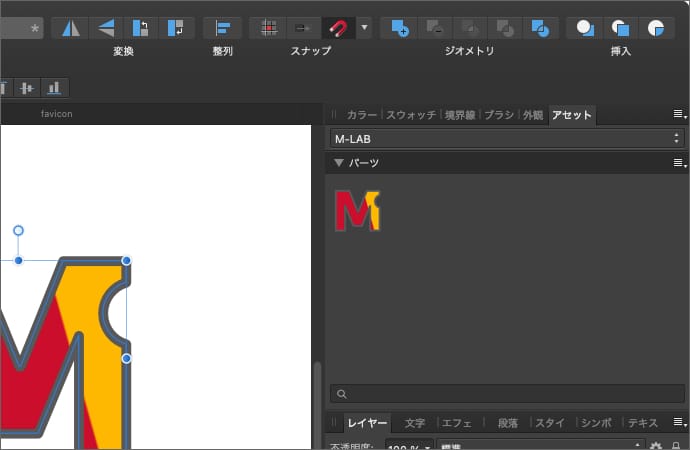Toggle the red magnet snapping button

click(338, 28)
